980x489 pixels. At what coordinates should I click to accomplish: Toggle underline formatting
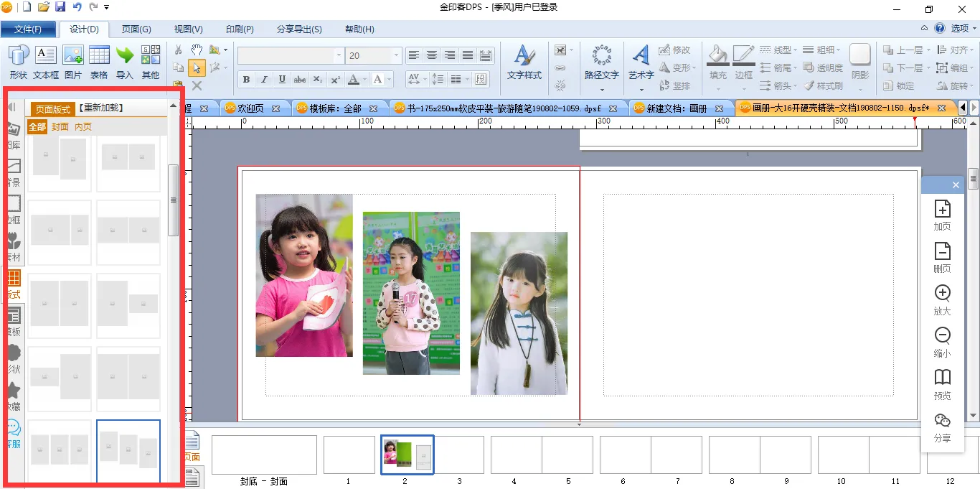click(x=282, y=79)
